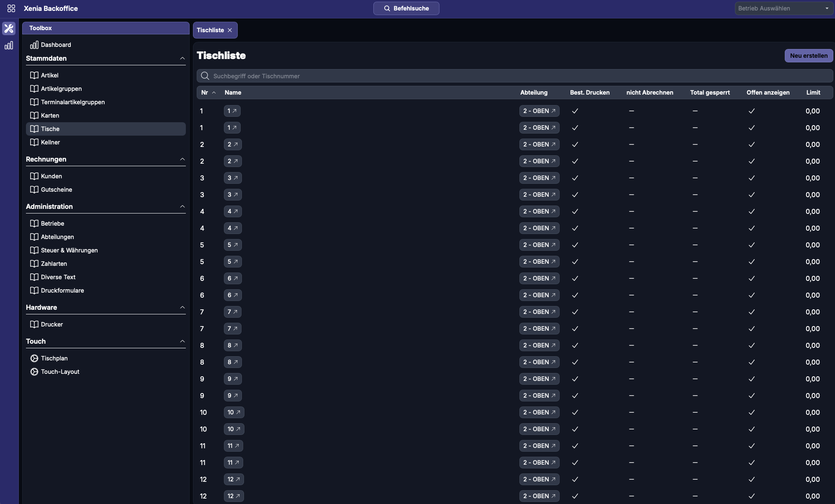Screen dimensions: 835x504
Task: Sort by the Nr column header
Action: [x=205, y=93]
